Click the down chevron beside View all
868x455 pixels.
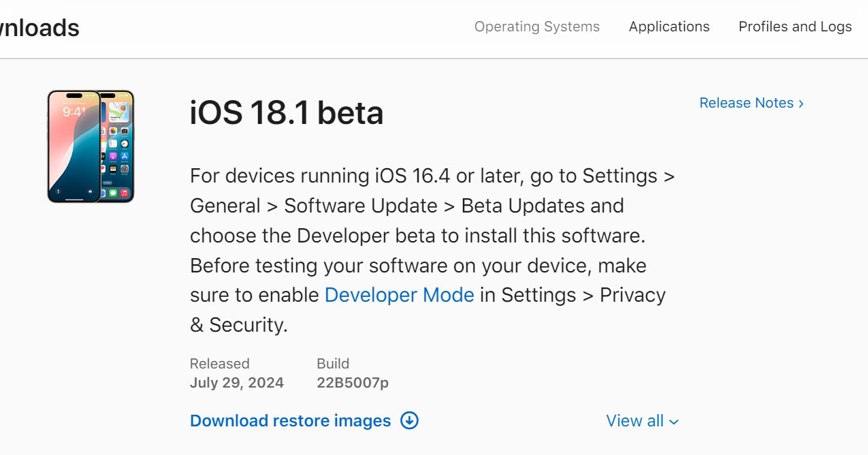click(674, 422)
